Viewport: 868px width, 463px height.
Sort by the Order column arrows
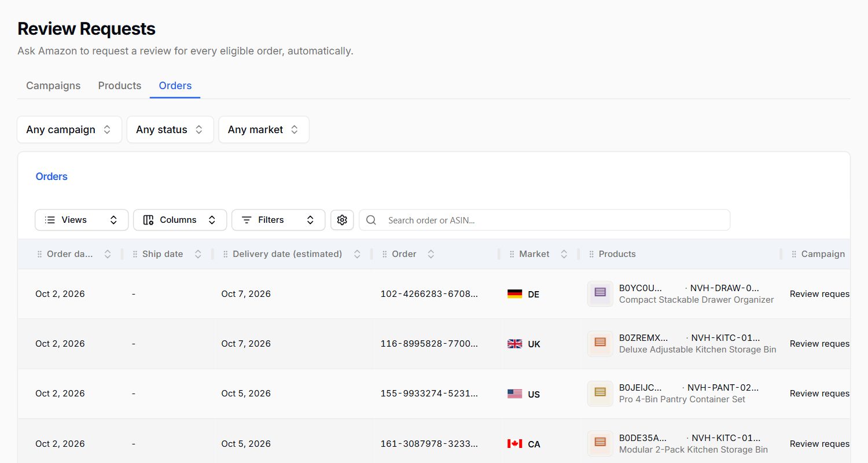431,254
